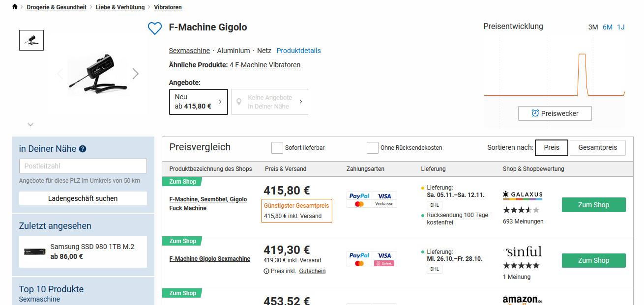Switch price history to 6M

click(x=608, y=27)
